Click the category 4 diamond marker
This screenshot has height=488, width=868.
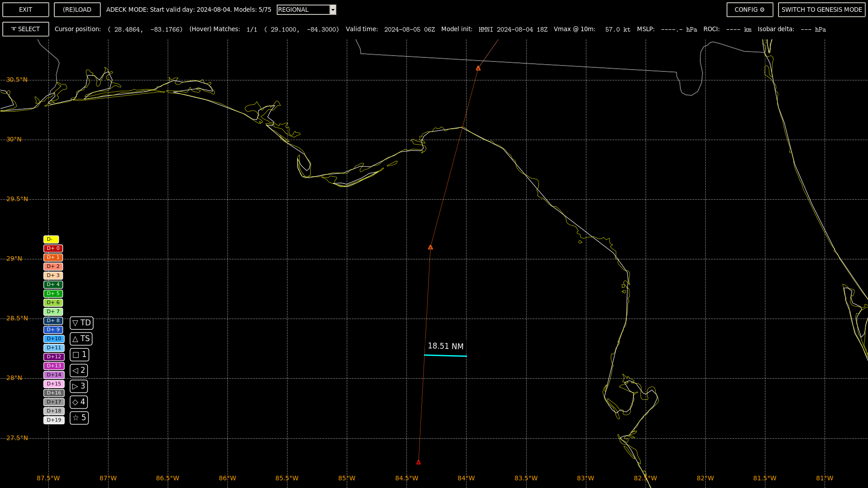[79, 402]
